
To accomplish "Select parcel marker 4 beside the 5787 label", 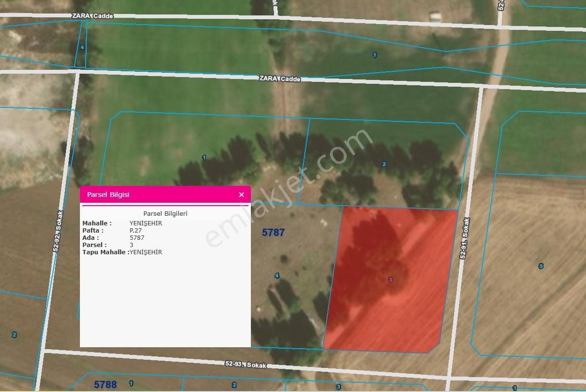I will (x=276, y=275).
